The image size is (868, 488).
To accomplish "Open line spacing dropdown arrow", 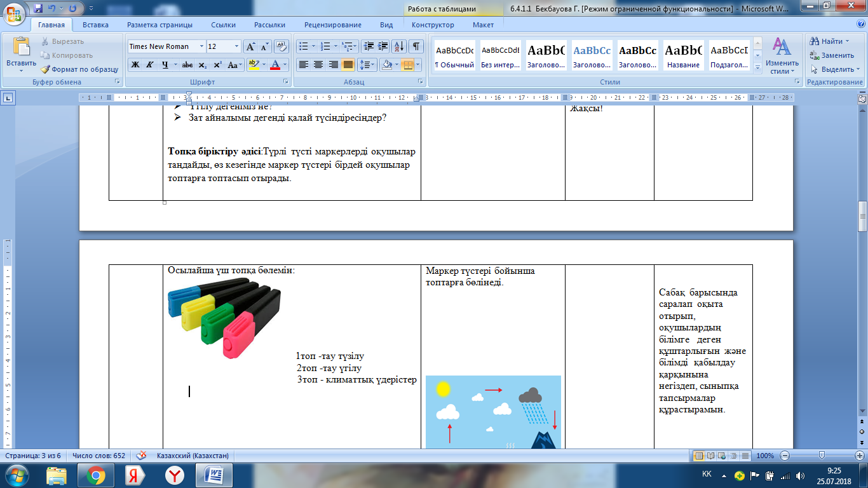I will tap(374, 65).
